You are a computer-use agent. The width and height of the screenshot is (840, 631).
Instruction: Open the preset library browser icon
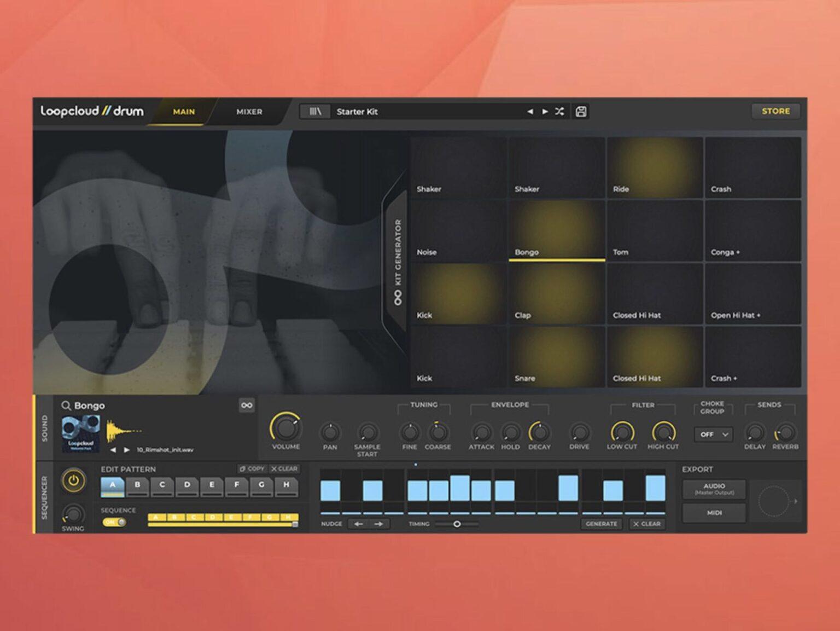click(x=316, y=112)
